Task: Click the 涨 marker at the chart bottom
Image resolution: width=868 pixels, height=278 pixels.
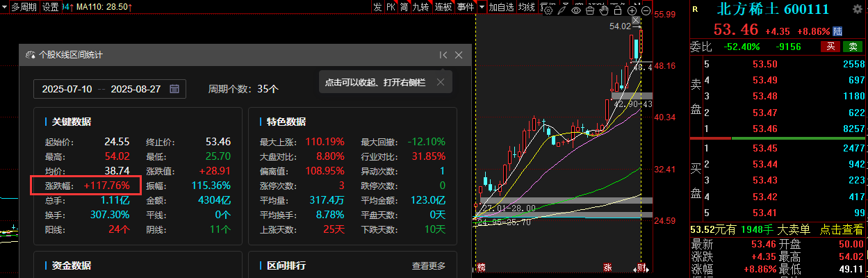Action: point(607,268)
